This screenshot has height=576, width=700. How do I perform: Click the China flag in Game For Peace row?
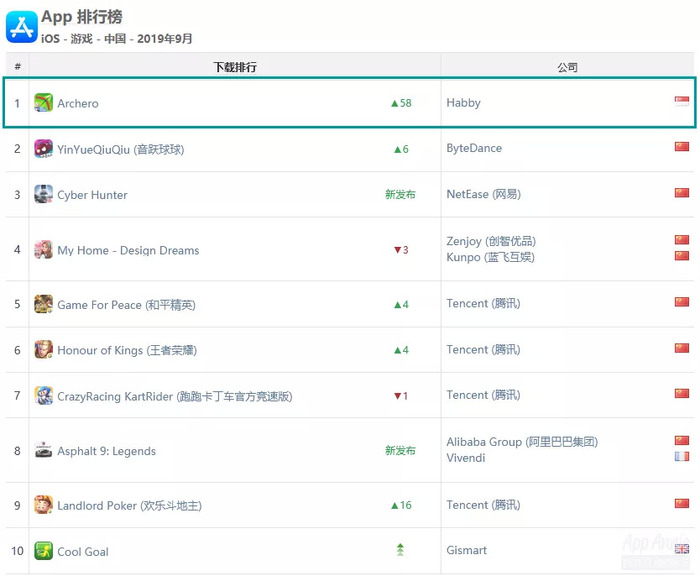pyautogui.click(x=682, y=302)
